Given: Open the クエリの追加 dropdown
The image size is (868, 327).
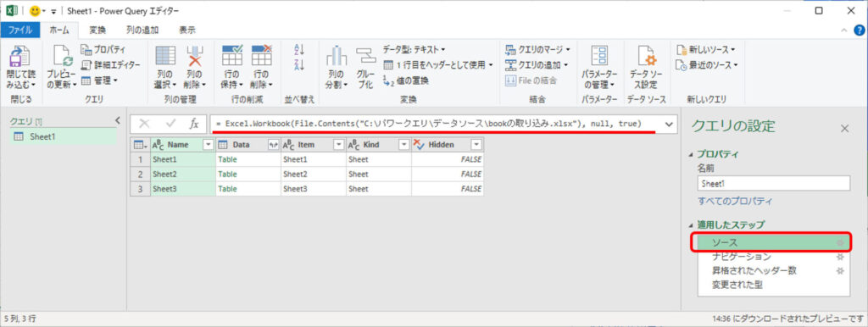Looking at the screenshot, I should click(x=537, y=64).
